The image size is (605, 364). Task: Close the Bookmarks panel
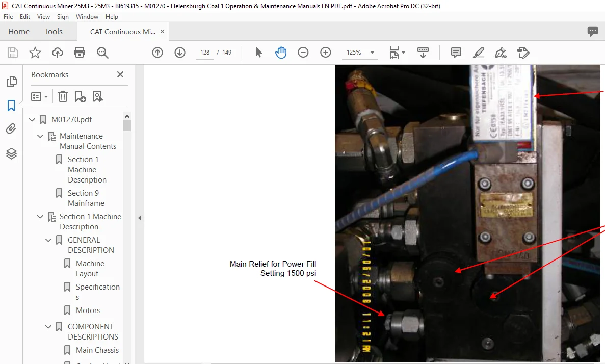click(120, 74)
